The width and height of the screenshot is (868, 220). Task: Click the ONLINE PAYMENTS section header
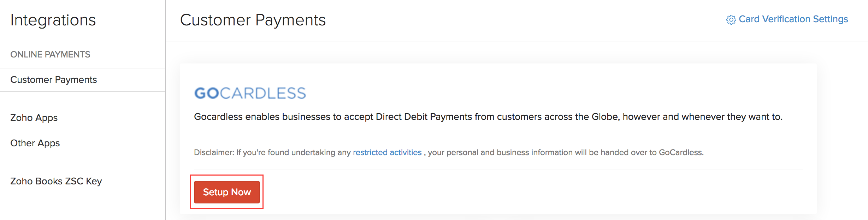[50, 54]
